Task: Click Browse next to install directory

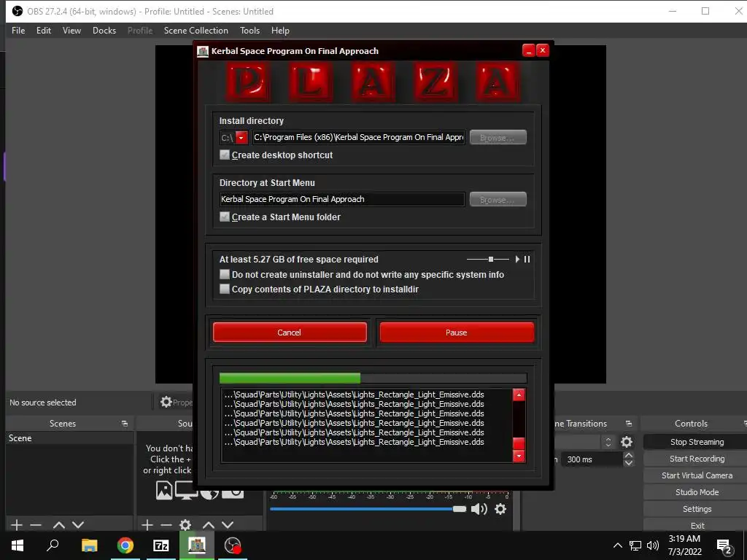Action: click(498, 137)
